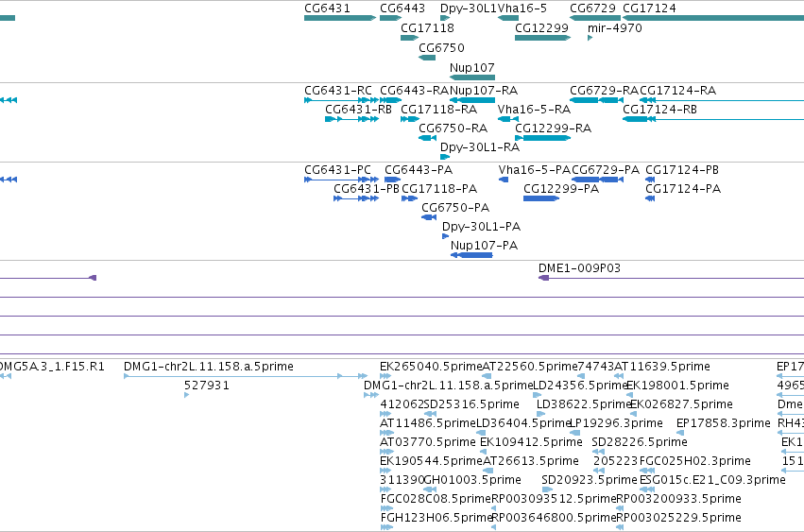The width and height of the screenshot is (804, 532).
Task: Click transcript label CG6431-RB
Action: pos(358,110)
